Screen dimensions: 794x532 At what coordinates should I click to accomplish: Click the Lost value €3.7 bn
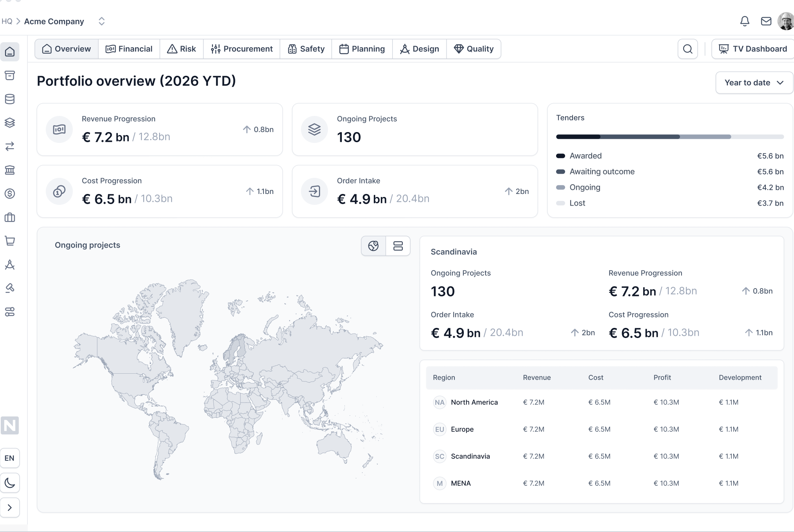click(x=770, y=203)
